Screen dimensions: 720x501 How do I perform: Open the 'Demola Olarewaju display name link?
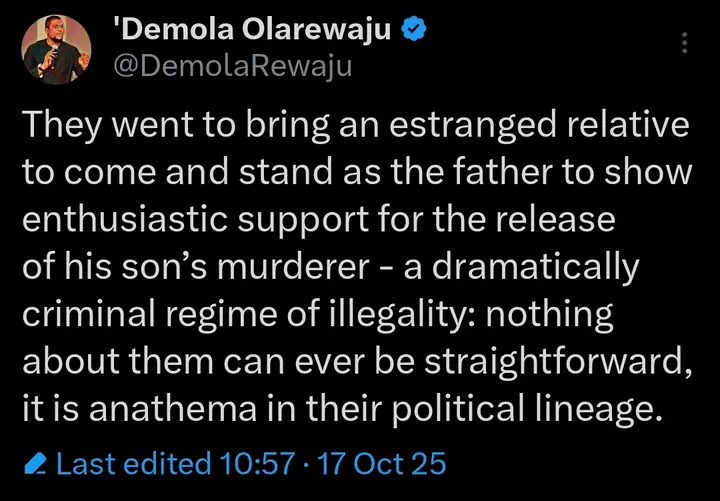tap(257, 30)
